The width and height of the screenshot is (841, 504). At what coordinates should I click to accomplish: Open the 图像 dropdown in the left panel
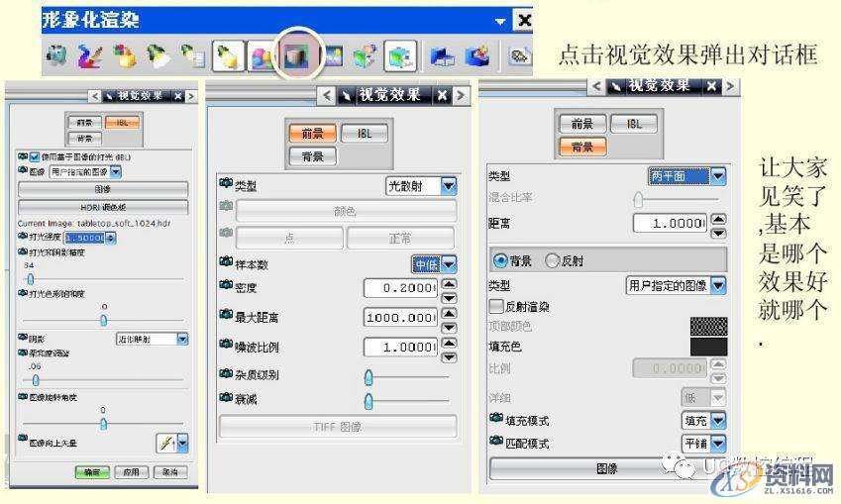pyautogui.click(x=116, y=172)
